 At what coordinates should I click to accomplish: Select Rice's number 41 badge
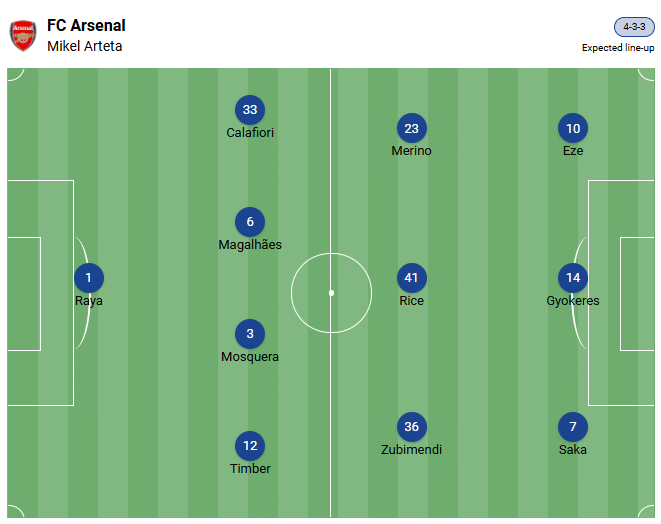click(x=411, y=278)
